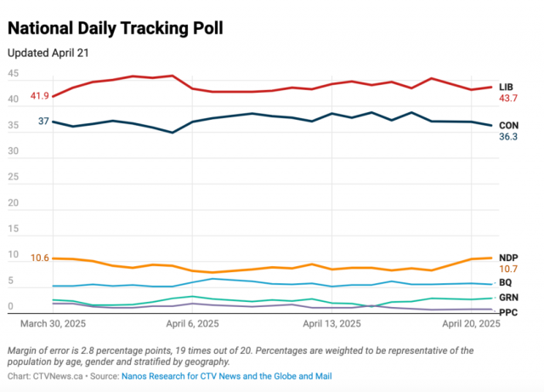The image size is (544, 392).
Task: Click the Updated April 21 subtitle
Action: point(48,52)
